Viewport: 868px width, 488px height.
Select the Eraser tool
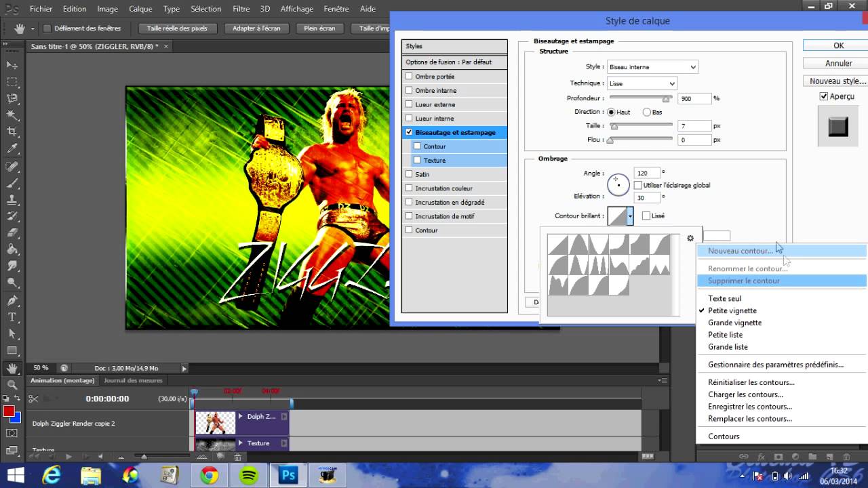tap(12, 233)
